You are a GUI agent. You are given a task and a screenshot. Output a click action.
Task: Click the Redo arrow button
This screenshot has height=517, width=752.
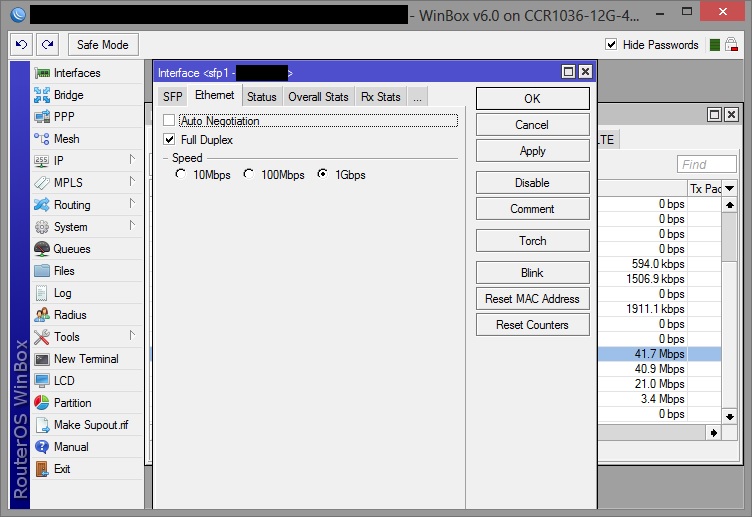47,45
